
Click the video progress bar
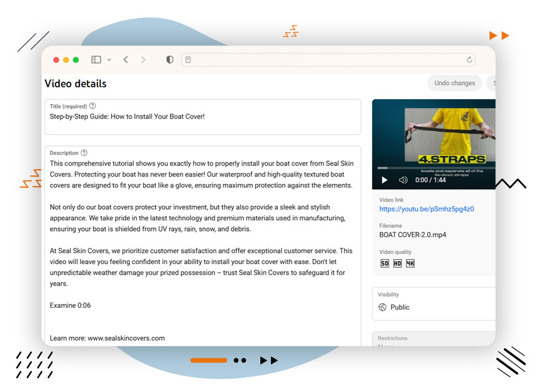click(x=437, y=168)
